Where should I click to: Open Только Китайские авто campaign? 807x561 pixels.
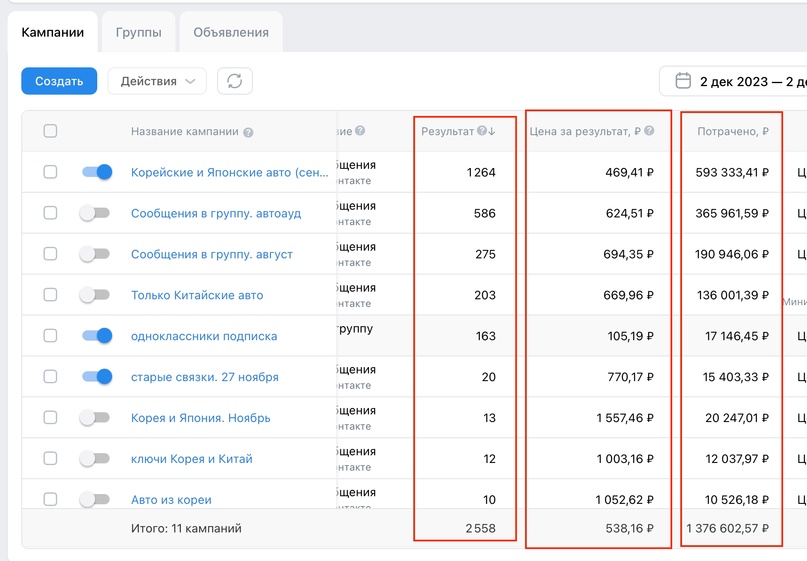coord(197,295)
